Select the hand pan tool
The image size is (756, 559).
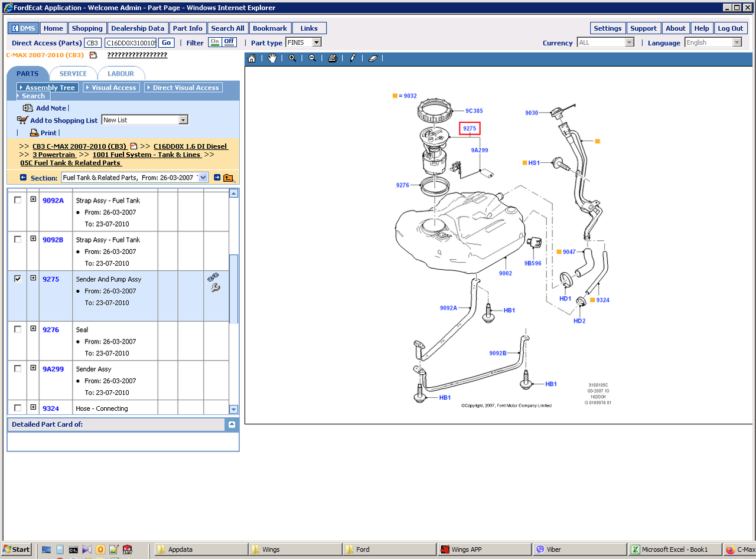point(272,58)
